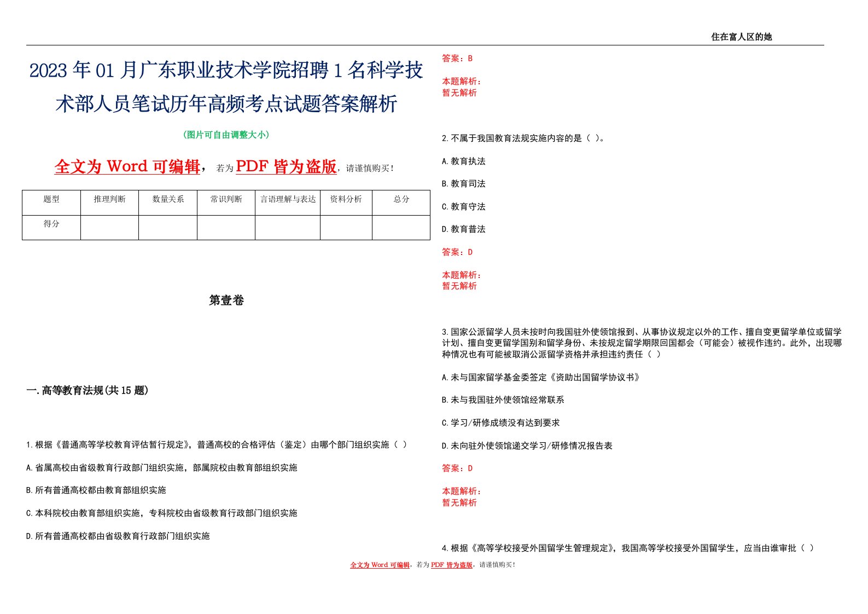Select option 'B.教育司法'
Viewport: 868px width, 614px height.
[464, 184]
